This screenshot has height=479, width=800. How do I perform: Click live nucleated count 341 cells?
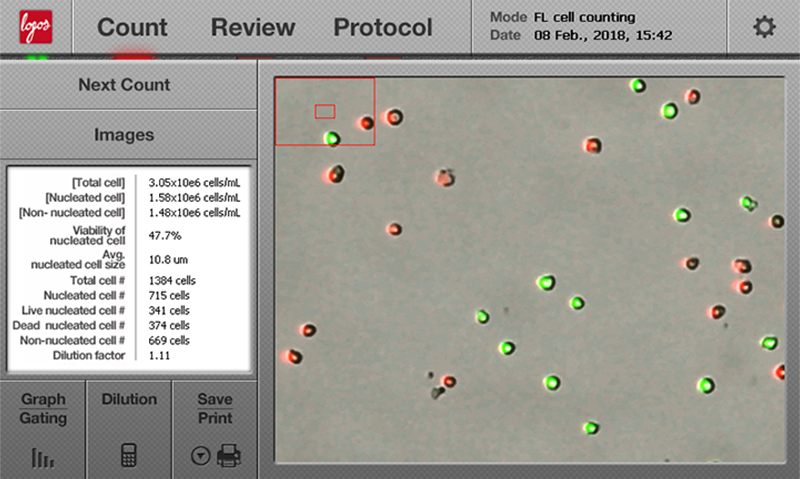pyautogui.click(x=169, y=310)
